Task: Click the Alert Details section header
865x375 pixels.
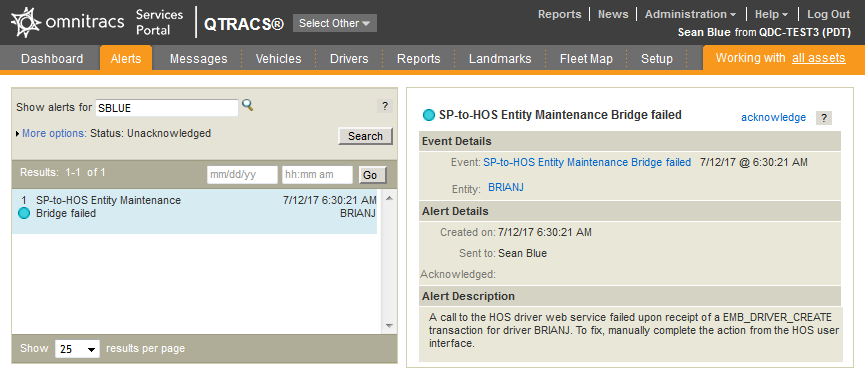Action: pyautogui.click(x=630, y=211)
